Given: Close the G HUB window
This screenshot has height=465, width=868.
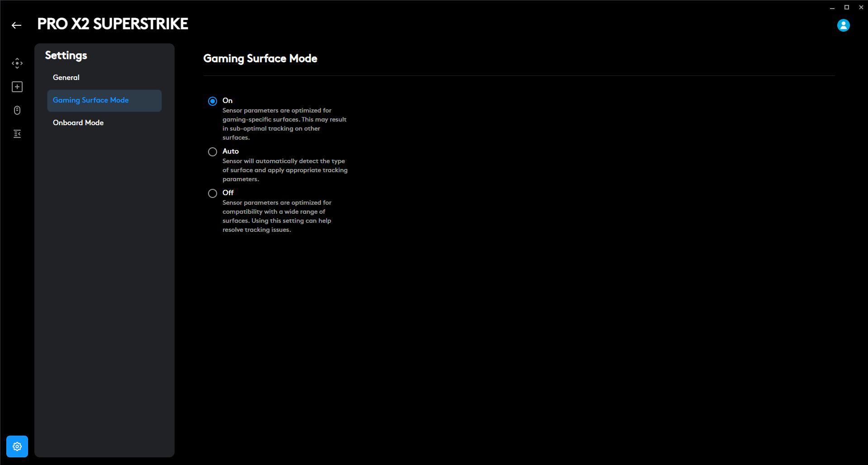Looking at the screenshot, I should click(861, 8).
